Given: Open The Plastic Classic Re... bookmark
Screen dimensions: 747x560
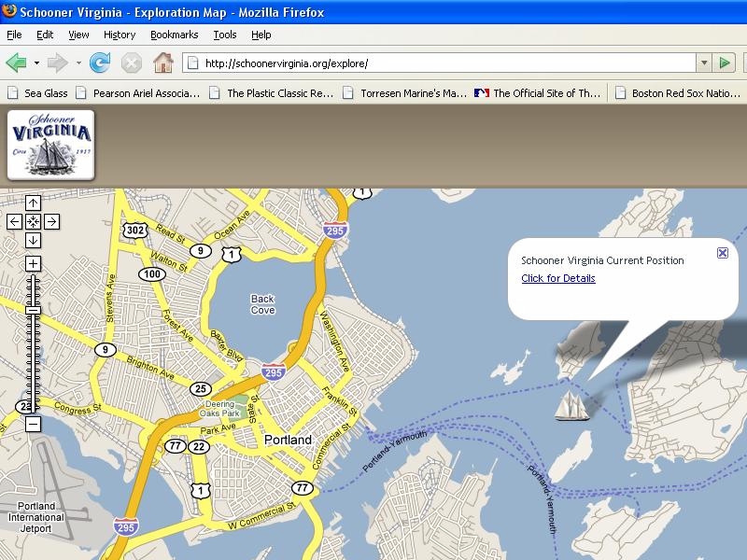Looking at the screenshot, I should pos(272,92).
